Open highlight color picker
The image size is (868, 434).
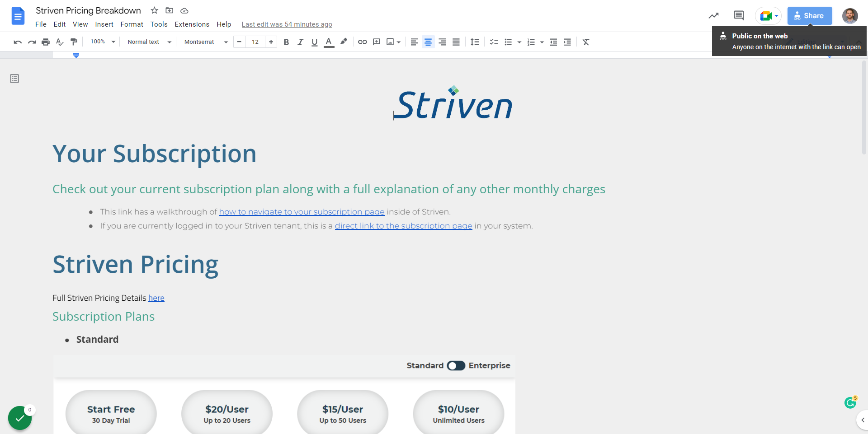344,42
